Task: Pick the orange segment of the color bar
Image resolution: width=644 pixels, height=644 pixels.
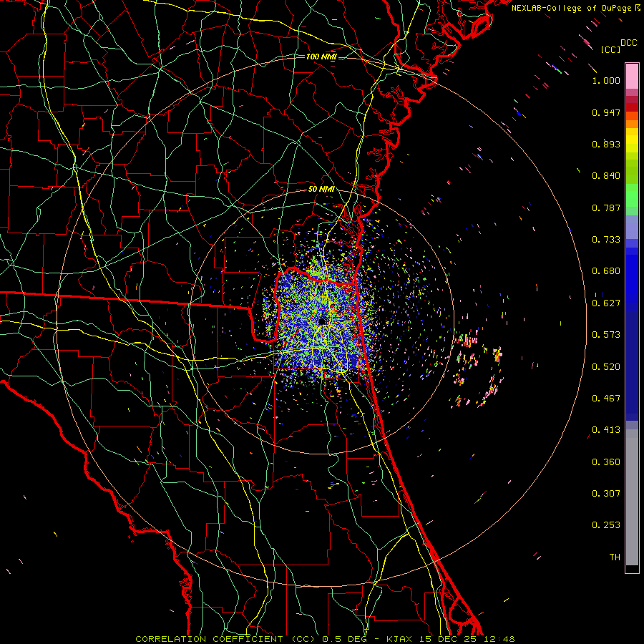Action: click(632, 124)
